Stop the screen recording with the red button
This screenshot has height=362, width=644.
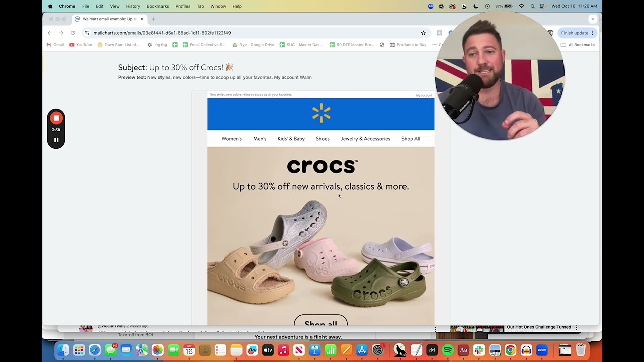pyautogui.click(x=56, y=118)
